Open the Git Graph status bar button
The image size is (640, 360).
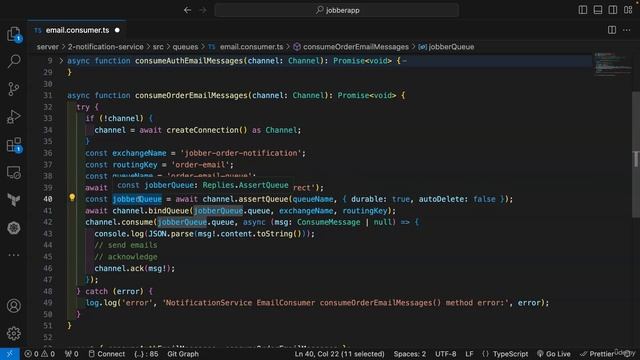183,354
